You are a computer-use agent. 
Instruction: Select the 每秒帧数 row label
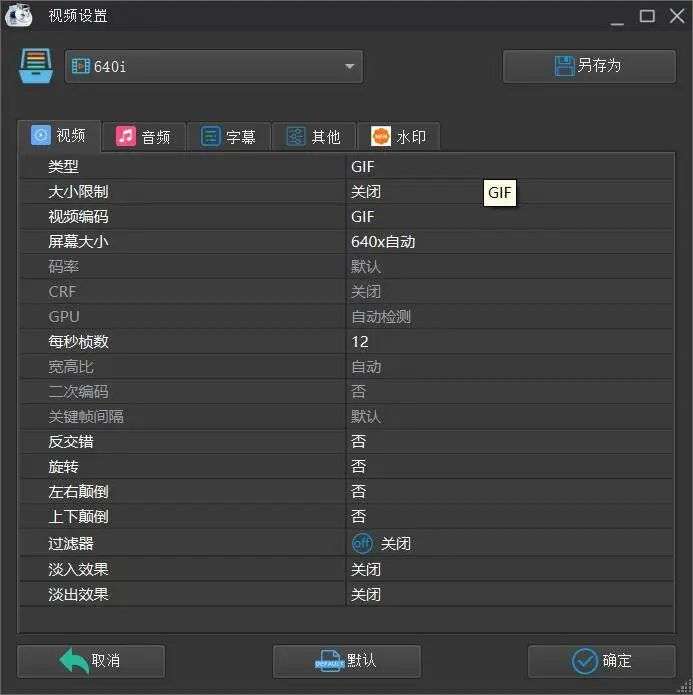point(78,342)
